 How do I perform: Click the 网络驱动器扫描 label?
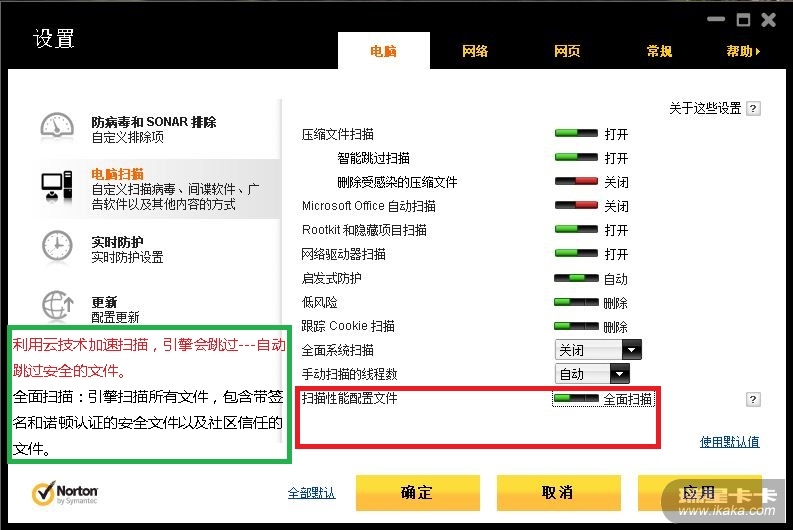[343, 254]
